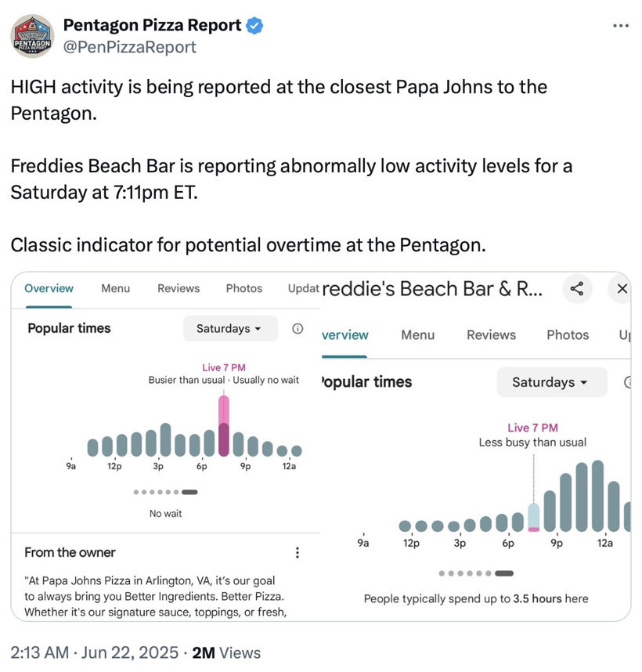Image resolution: width=642 pixels, height=672 pixels.
Task: Open the Reviews tab in Papa Johns panel
Action: pyautogui.click(x=179, y=288)
